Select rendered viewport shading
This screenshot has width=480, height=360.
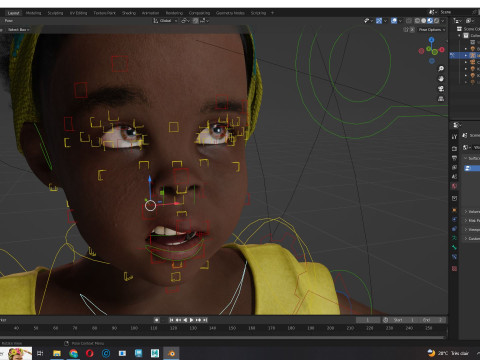(x=436, y=21)
